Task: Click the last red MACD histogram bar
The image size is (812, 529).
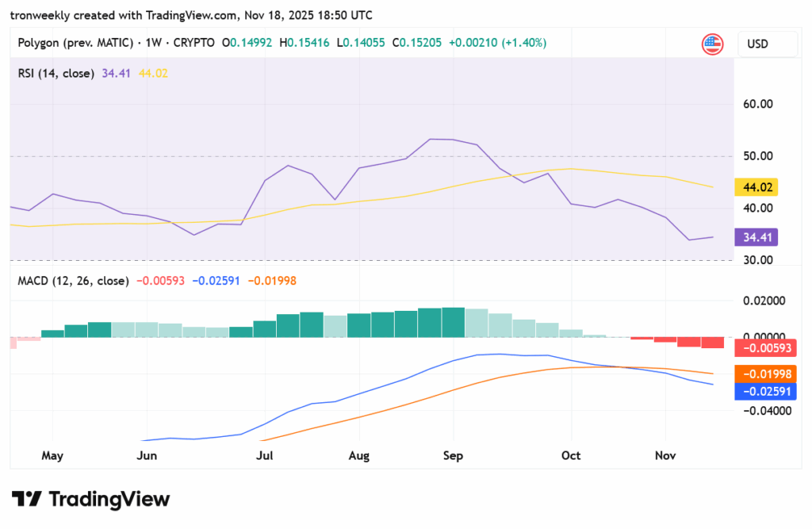Action: [x=712, y=343]
